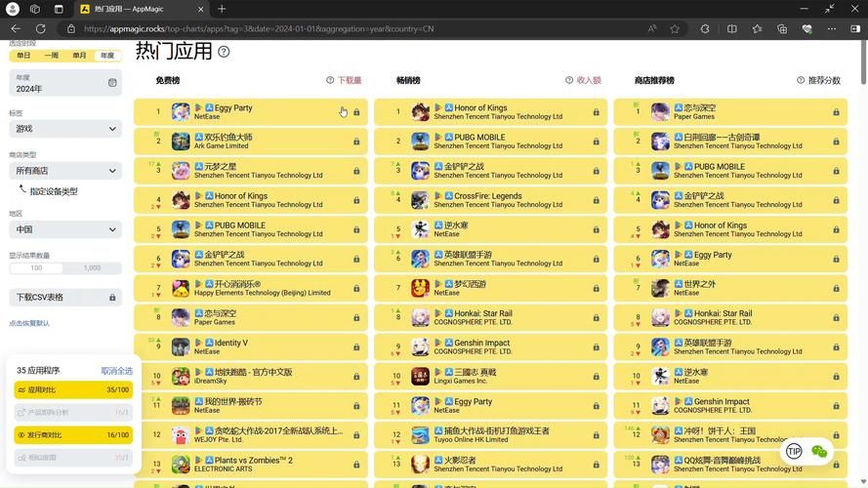Open the TIP round button
This screenshot has height=488, width=868.
(794, 452)
